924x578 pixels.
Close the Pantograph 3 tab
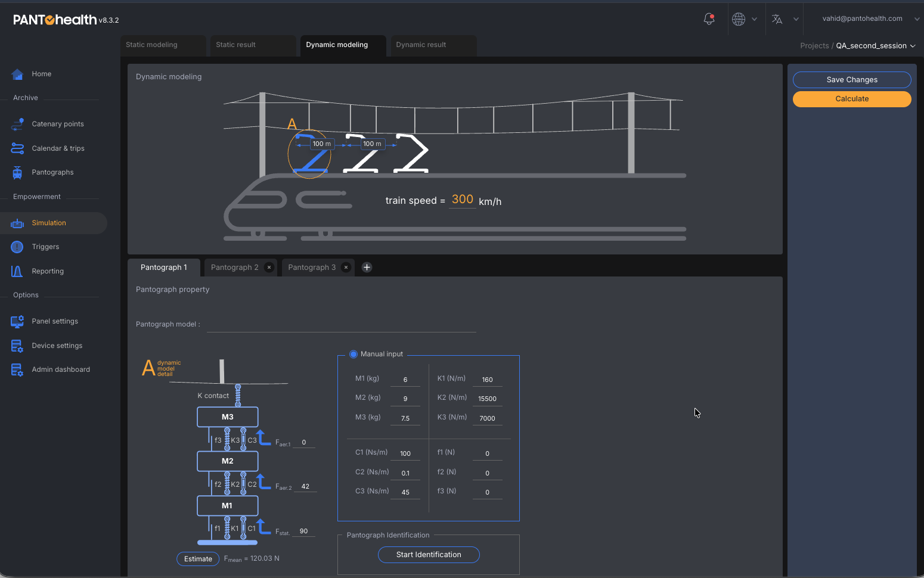346,268
